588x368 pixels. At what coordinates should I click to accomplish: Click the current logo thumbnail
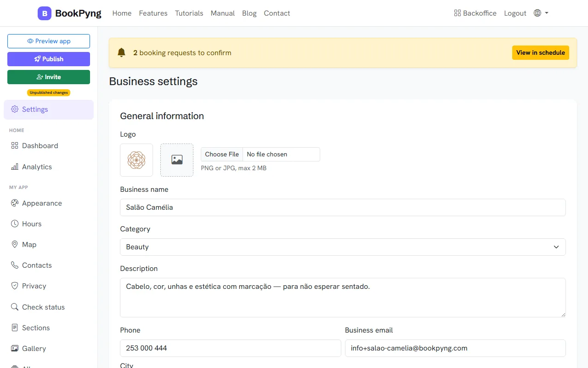(x=136, y=160)
